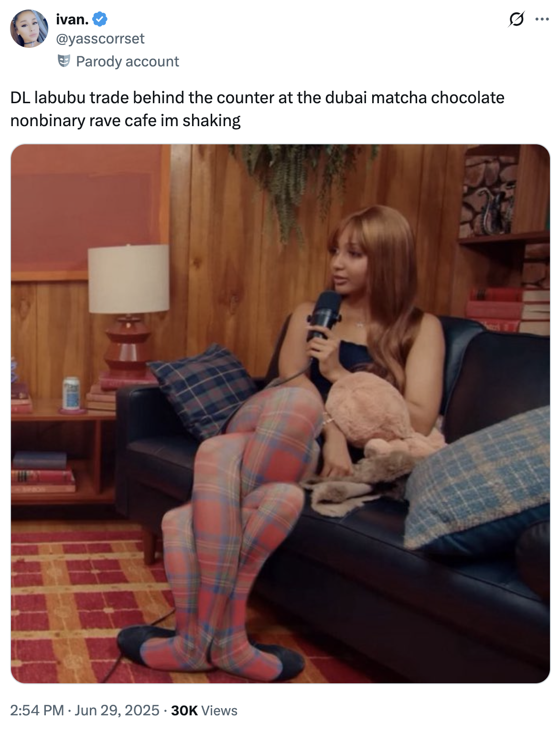This screenshot has width=560, height=733.
Task: Click the Views label
Action: [219, 711]
